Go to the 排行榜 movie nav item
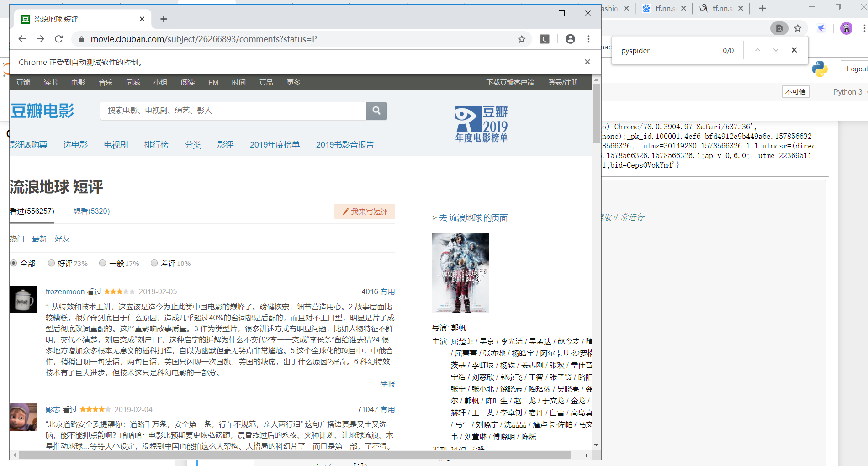 156,145
